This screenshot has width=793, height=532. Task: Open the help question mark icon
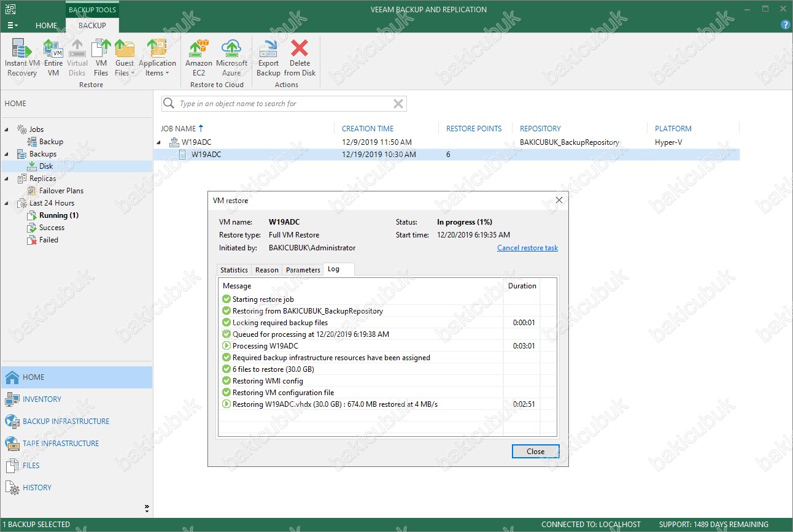pyautogui.click(x=785, y=25)
